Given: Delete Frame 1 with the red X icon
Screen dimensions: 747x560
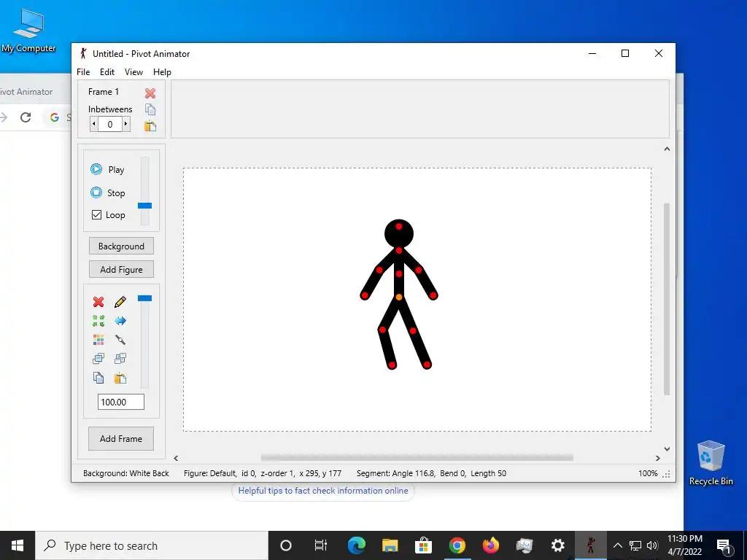Looking at the screenshot, I should coord(150,93).
